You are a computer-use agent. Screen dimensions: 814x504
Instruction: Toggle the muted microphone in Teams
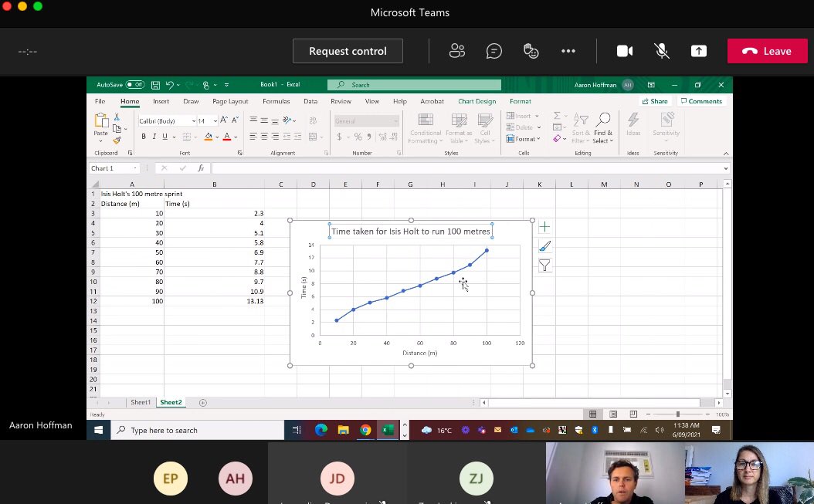pos(661,51)
